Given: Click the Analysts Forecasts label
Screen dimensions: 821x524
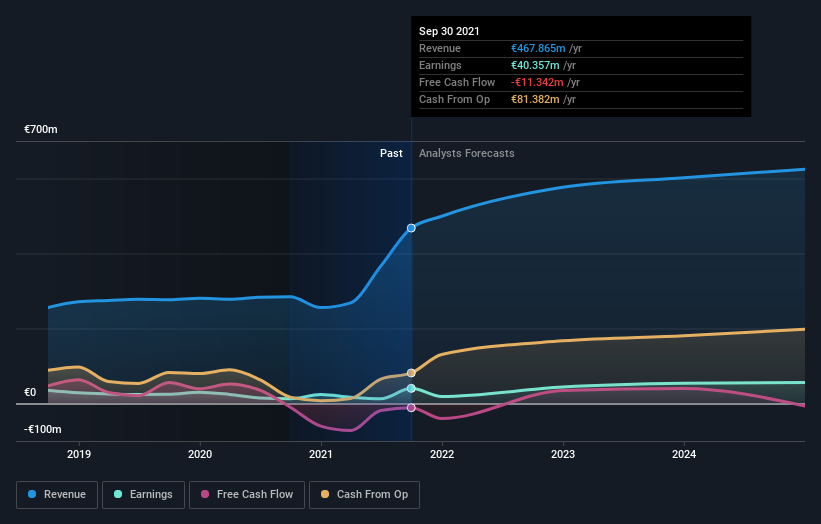Looking at the screenshot, I should (467, 153).
